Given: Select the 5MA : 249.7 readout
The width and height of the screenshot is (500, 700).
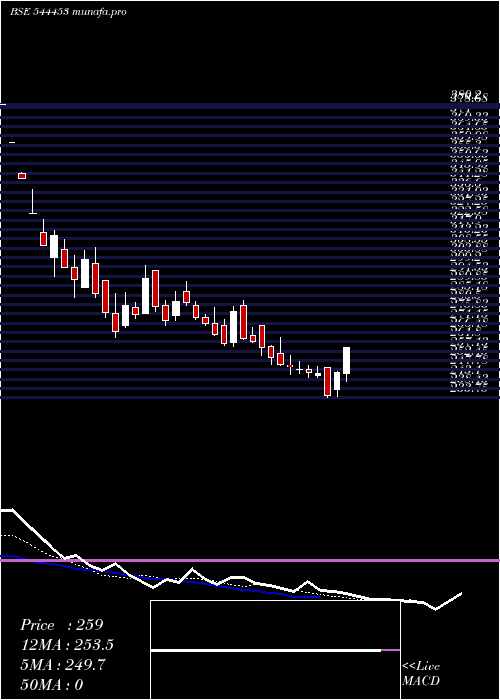Looking at the screenshot, I should tap(62, 665).
